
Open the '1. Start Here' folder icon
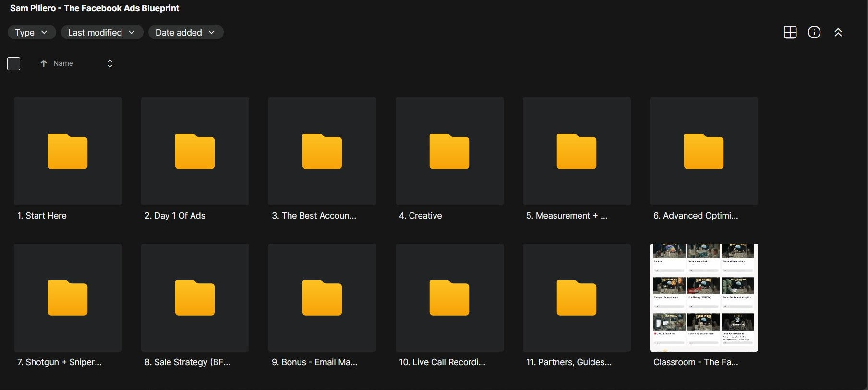coord(68,151)
